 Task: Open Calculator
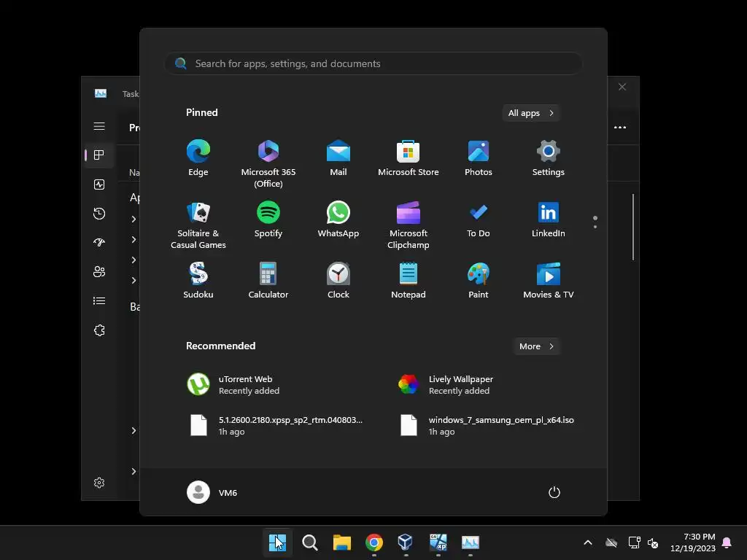point(268,281)
